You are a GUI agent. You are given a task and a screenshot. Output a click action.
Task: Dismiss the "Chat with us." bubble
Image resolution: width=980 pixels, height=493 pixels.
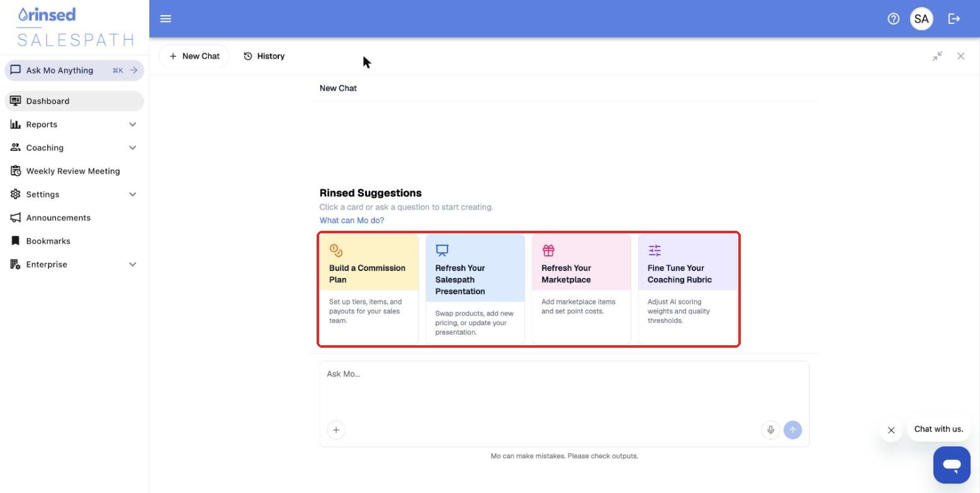click(x=891, y=430)
